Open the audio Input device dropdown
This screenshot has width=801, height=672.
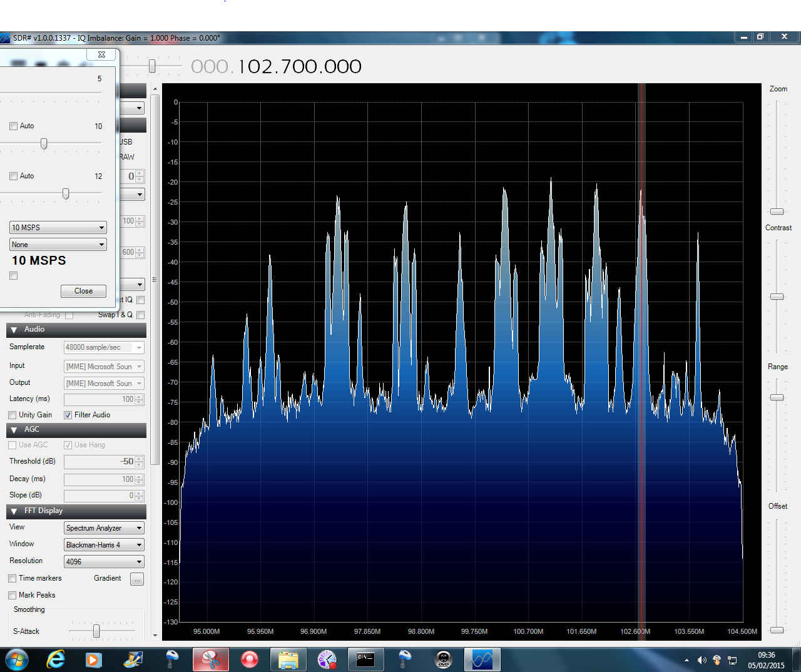click(104, 367)
